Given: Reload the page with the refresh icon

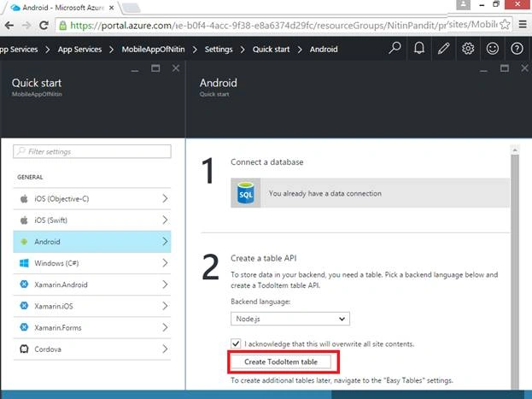Looking at the screenshot, I should (x=44, y=25).
